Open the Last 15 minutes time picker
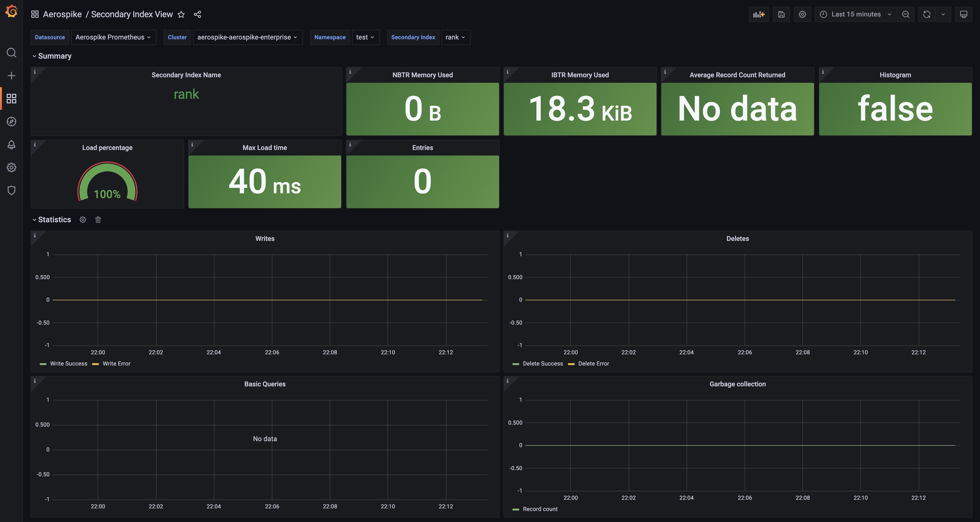The width and height of the screenshot is (980, 522). (x=856, y=14)
